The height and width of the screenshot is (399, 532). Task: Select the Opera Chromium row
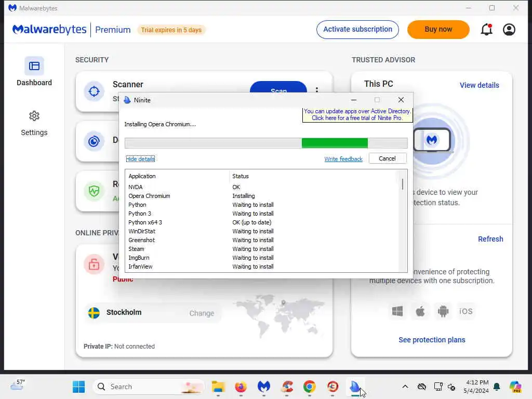pos(261,196)
